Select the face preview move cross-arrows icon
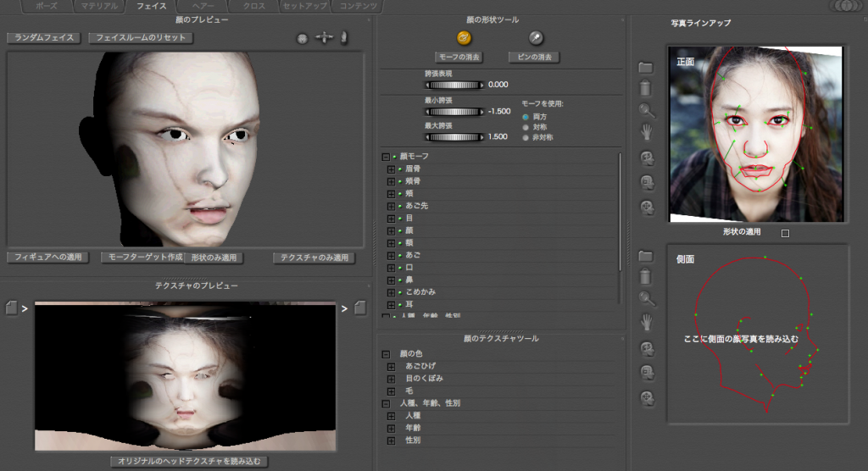Viewport: 868px width, 471px height. click(325, 37)
